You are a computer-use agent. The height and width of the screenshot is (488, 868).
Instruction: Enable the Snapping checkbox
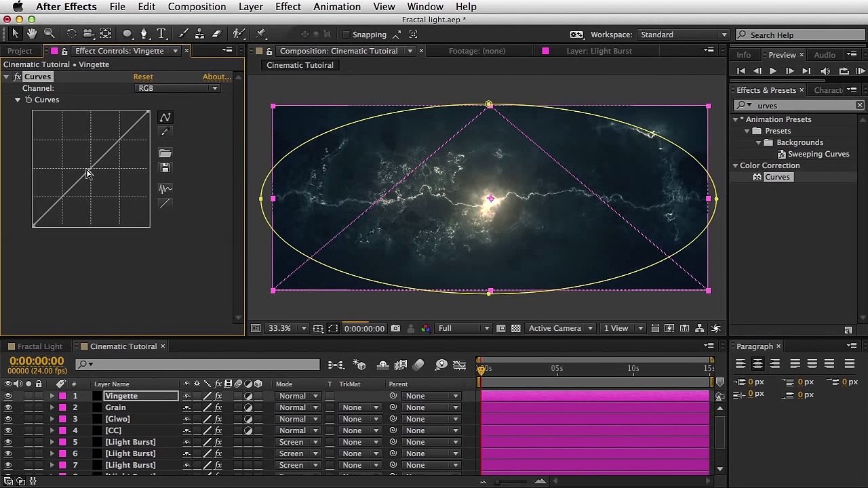(347, 35)
